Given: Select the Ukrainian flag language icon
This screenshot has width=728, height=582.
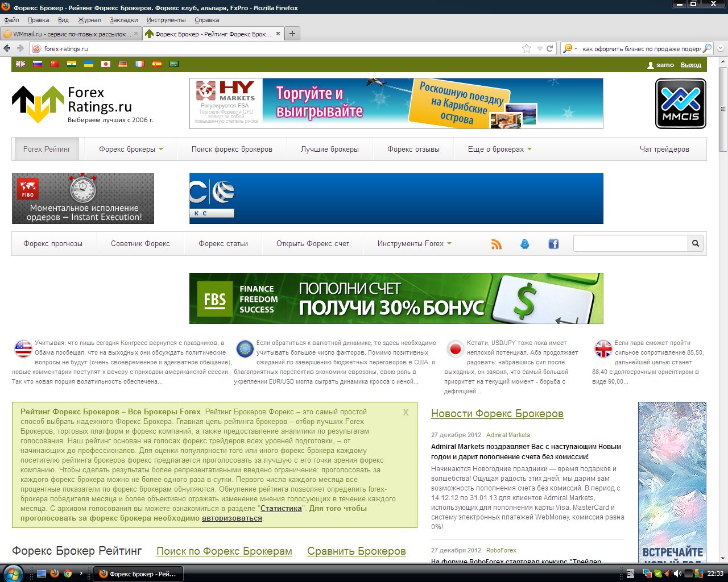Looking at the screenshot, I should (89, 64).
